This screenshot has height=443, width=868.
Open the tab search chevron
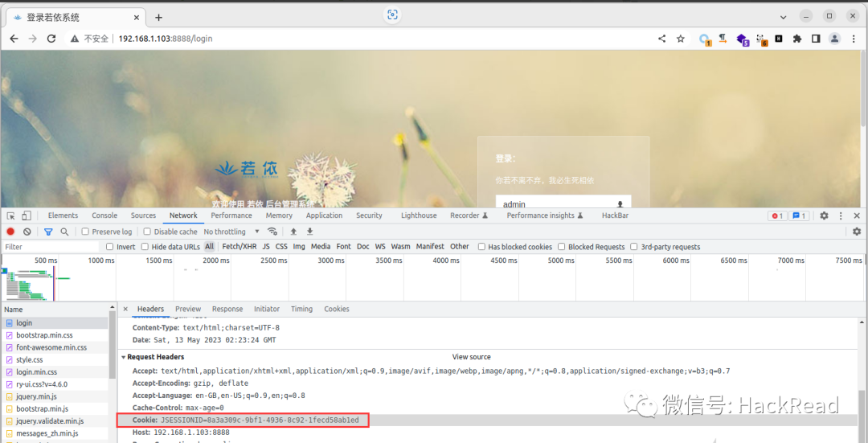pyautogui.click(x=783, y=17)
